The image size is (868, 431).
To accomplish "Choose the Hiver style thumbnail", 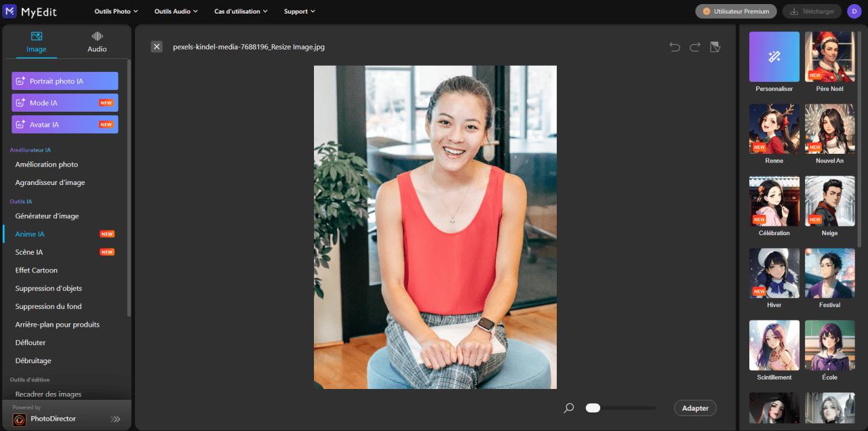I will pos(774,273).
